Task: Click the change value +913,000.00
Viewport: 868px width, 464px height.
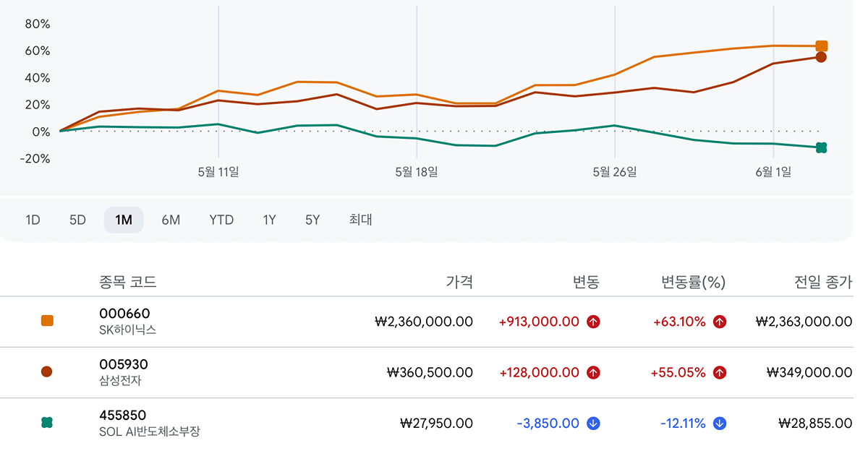Action: 539,322
